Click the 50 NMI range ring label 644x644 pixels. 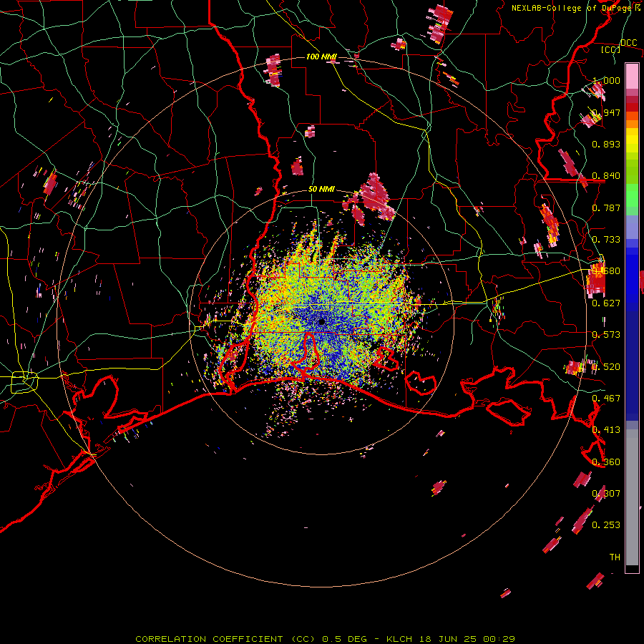pyautogui.click(x=321, y=190)
